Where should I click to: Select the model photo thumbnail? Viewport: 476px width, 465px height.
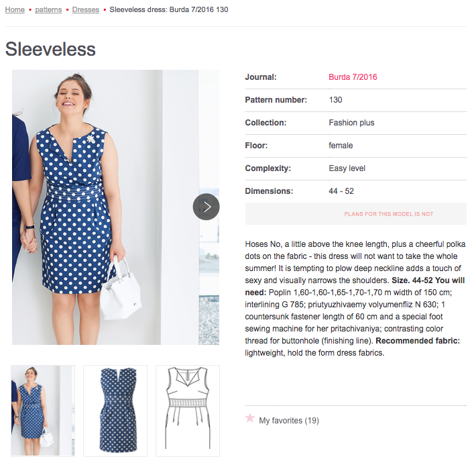(x=43, y=411)
